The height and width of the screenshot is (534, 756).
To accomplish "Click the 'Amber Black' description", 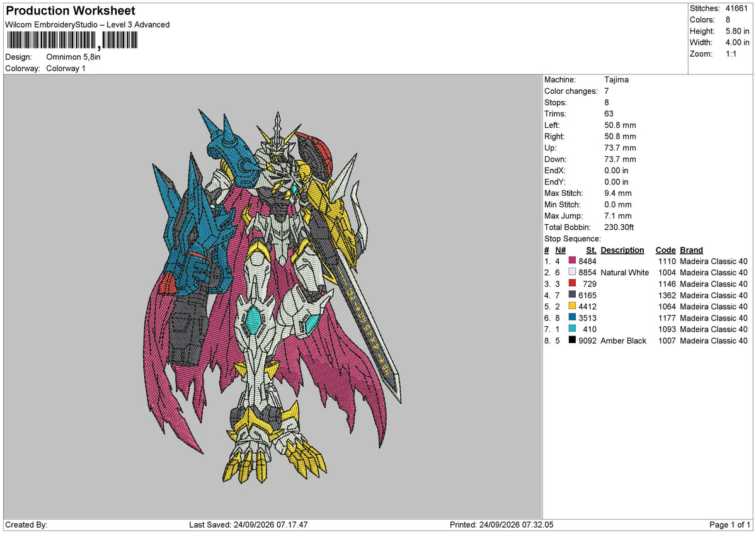I will pos(624,340).
